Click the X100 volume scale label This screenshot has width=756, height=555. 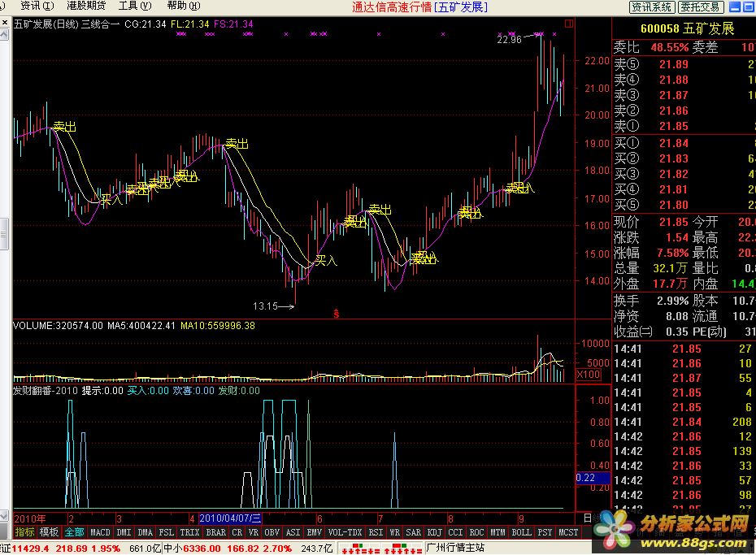(x=589, y=375)
